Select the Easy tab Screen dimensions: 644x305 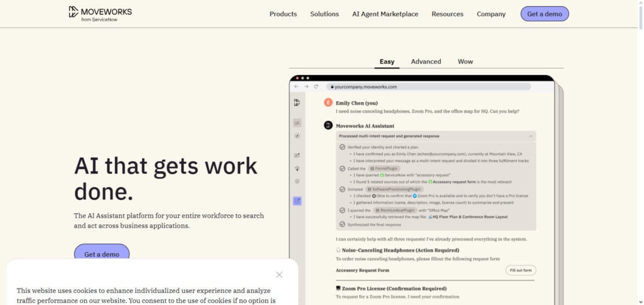coord(387,62)
